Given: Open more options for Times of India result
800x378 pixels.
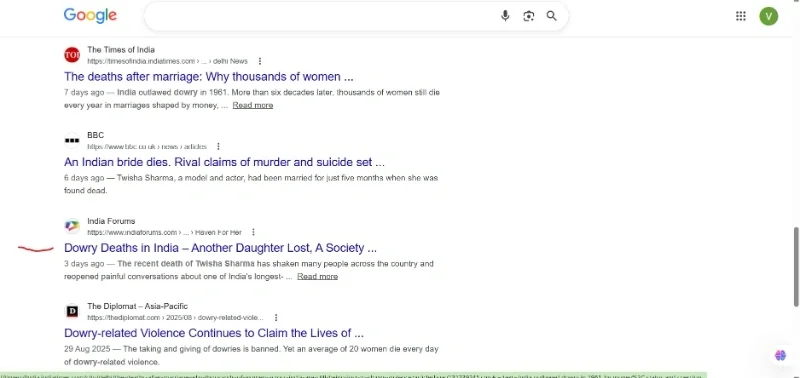Looking at the screenshot, I should (260, 61).
